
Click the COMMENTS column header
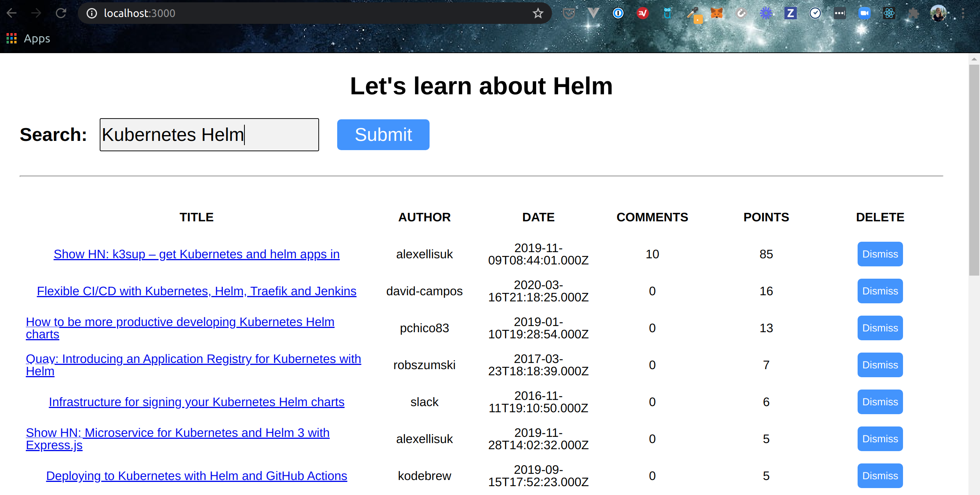652,217
